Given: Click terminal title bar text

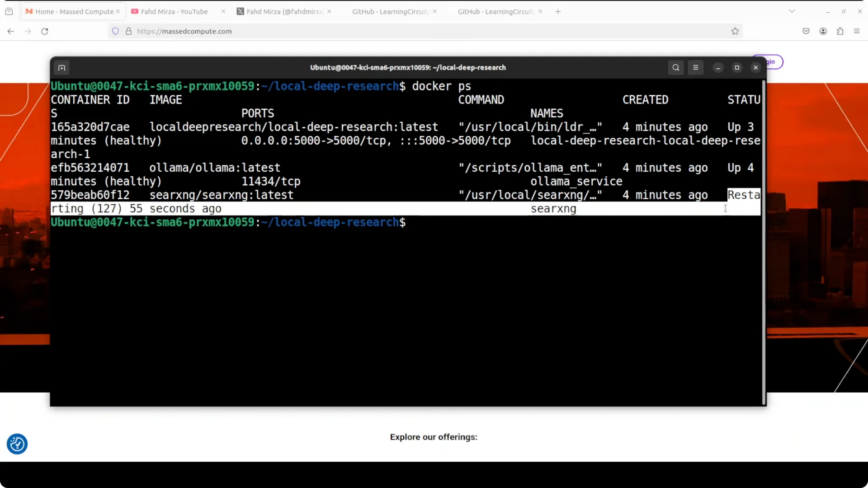Looking at the screenshot, I should coord(408,68).
